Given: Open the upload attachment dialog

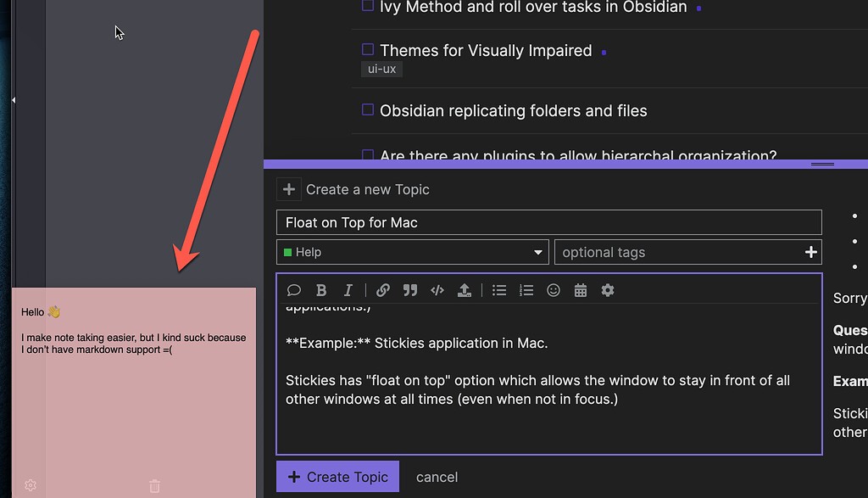Looking at the screenshot, I should 465,290.
